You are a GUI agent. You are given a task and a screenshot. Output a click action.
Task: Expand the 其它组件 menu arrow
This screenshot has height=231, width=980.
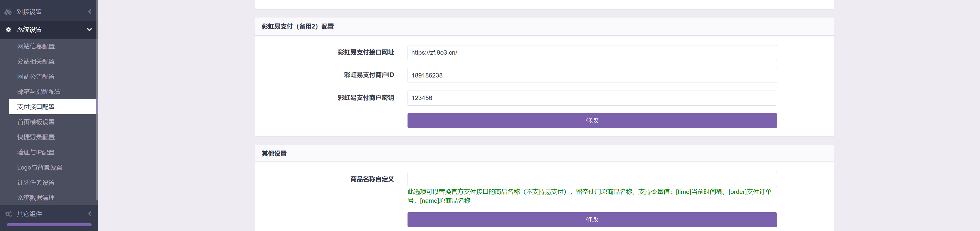point(90,214)
